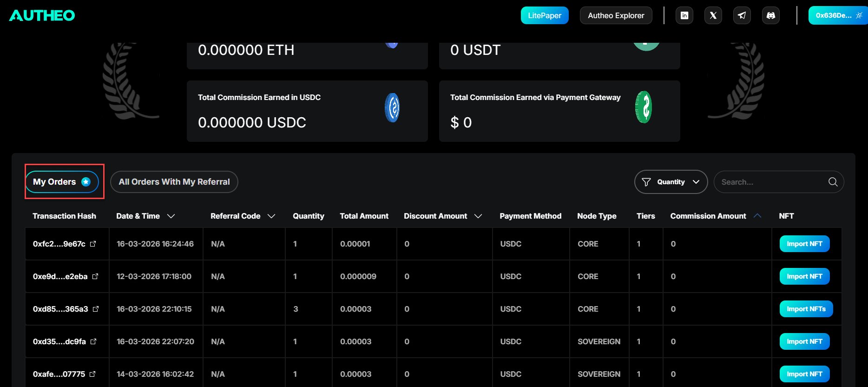The height and width of the screenshot is (387, 868).
Task: Click transaction hash 0xd35....dc9fa
Action: (x=59, y=341)
